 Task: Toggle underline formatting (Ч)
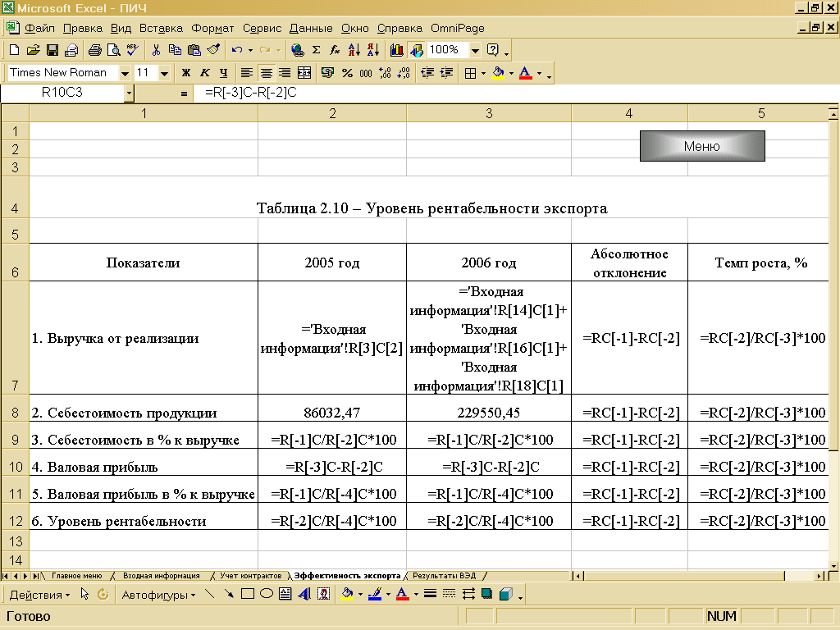pos(223,73)
